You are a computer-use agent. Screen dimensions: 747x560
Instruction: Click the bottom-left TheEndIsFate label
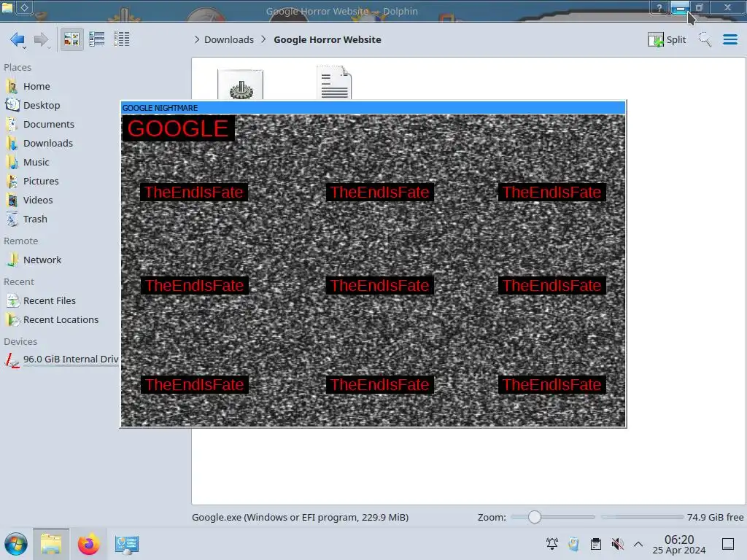194,385
